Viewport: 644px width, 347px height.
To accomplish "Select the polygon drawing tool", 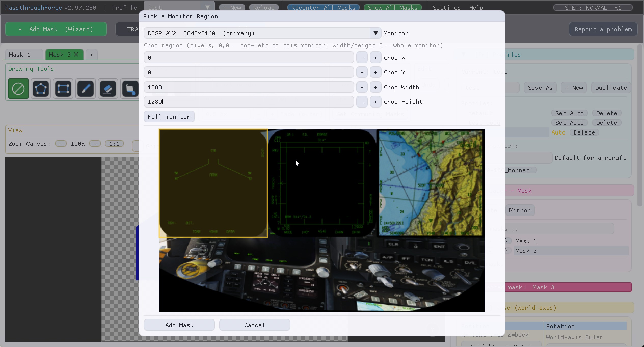I will click(x=41, y=89).
